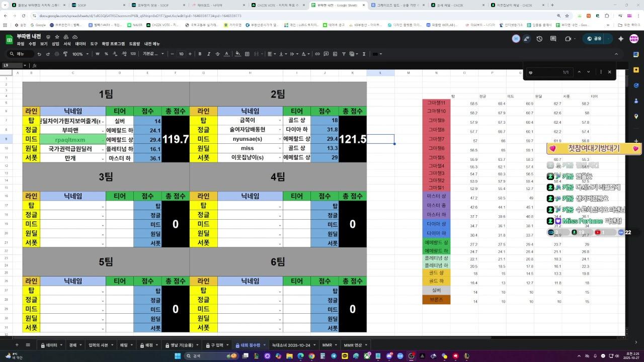Add a new sheet with the plus button
The image size is (644, 362).
point(17,345)
